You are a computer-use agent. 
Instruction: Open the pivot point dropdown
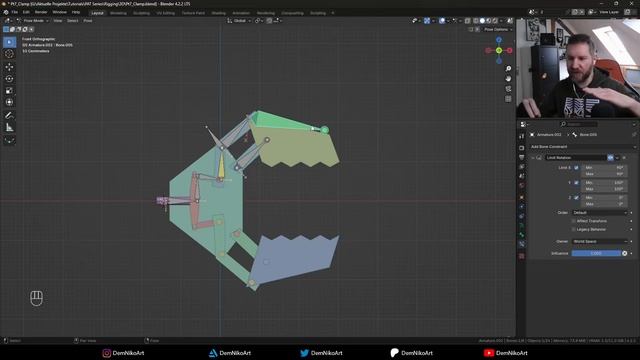point(258,20)
